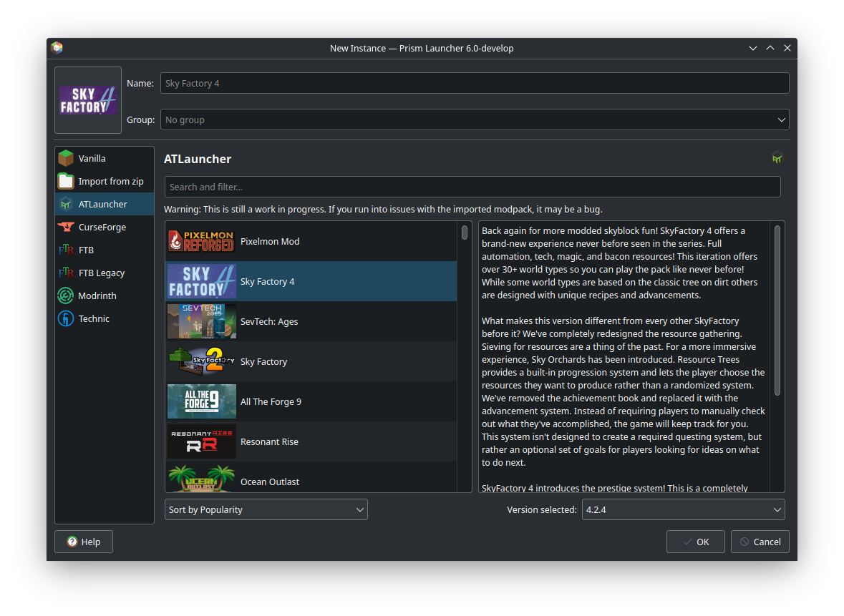
Task: Click the Modrinth green logo icon
Action: (x=66, y=295)
